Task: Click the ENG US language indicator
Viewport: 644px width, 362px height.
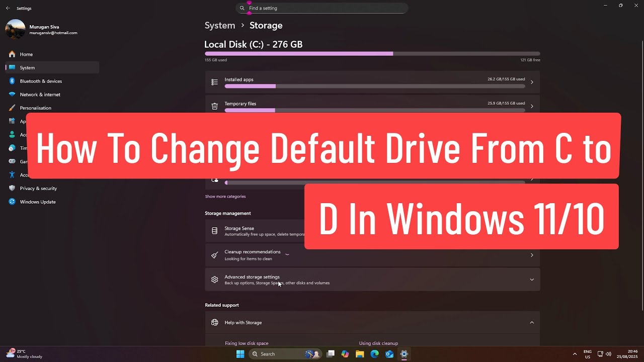Action: 588,354
